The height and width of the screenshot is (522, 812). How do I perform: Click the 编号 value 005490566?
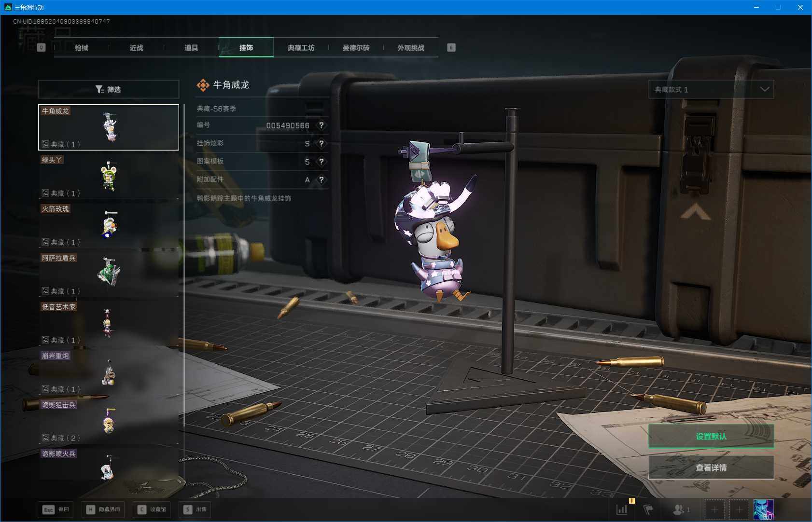click(288, 125)
